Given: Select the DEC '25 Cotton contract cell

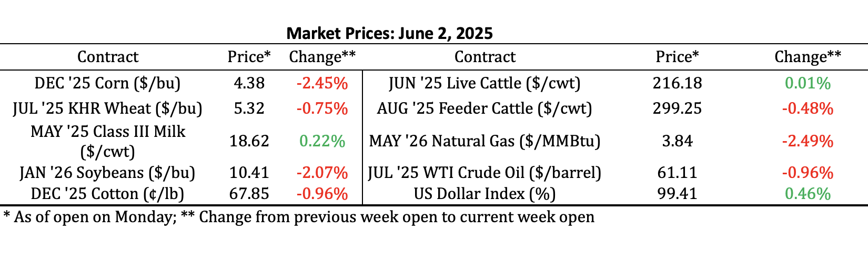Looking at the screenshot, I should pos(107,194).
